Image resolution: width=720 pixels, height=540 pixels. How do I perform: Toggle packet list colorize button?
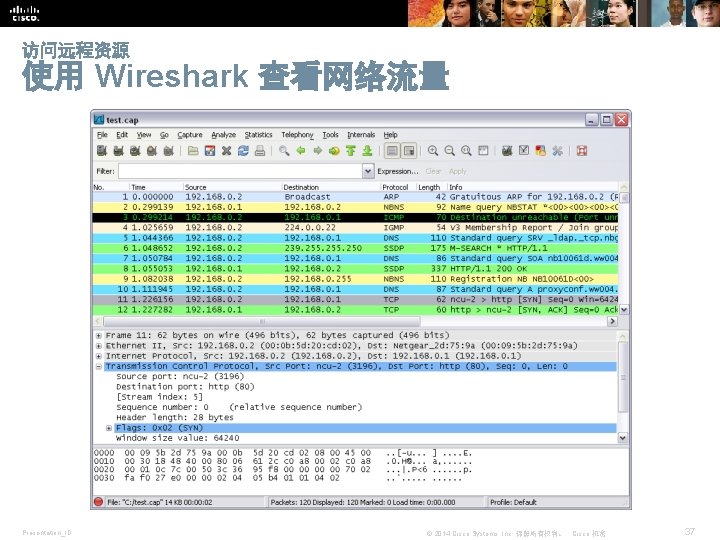point(392,151)
